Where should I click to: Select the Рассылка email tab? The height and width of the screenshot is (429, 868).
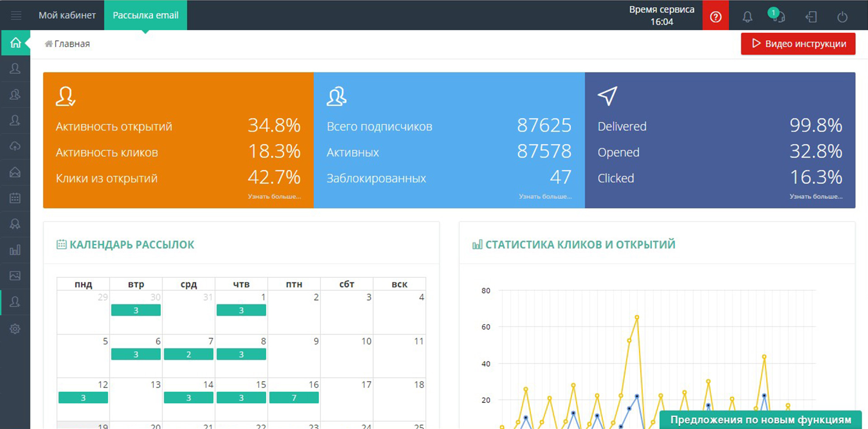(146, 15)
